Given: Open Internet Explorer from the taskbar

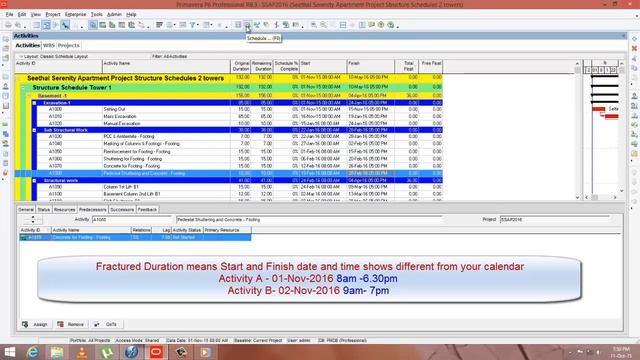Looking at the screenshot, I should coord(33,352).
